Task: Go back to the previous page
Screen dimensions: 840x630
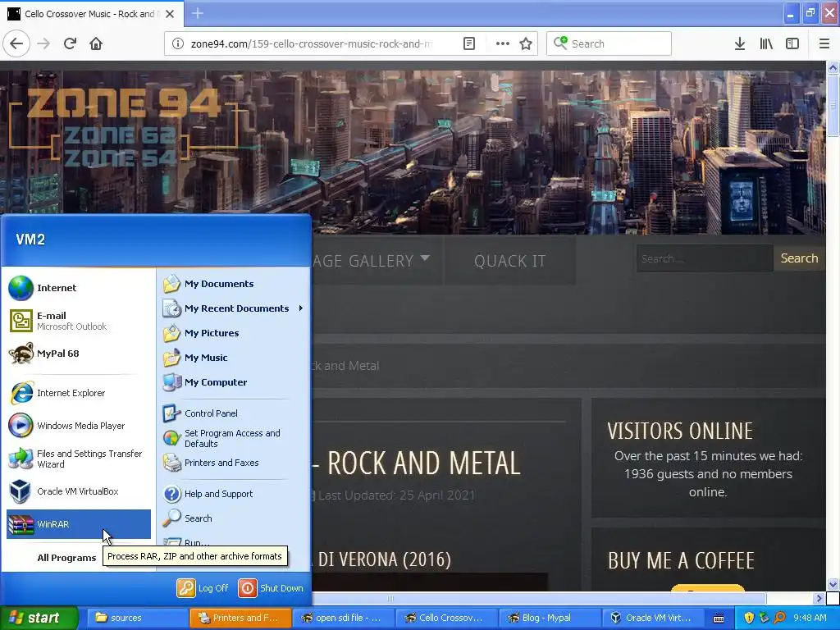Action: [x=16, y=44]
